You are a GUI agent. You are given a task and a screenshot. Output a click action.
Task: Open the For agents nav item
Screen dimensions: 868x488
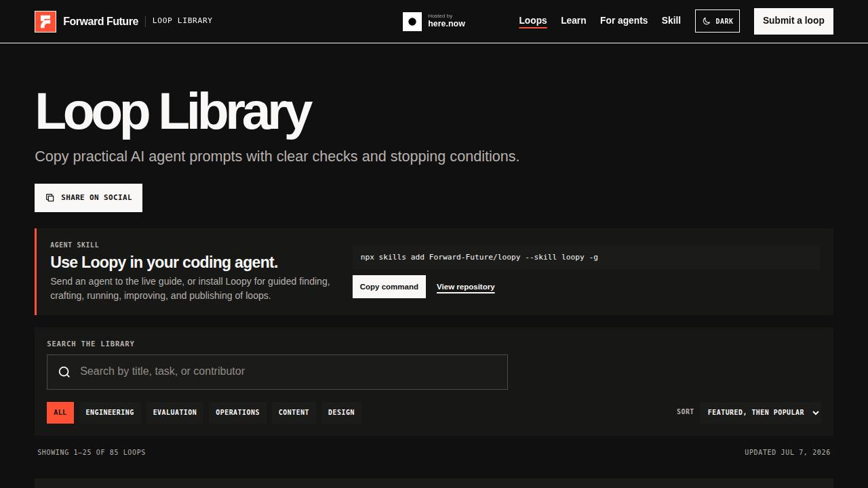coord(624,20)
